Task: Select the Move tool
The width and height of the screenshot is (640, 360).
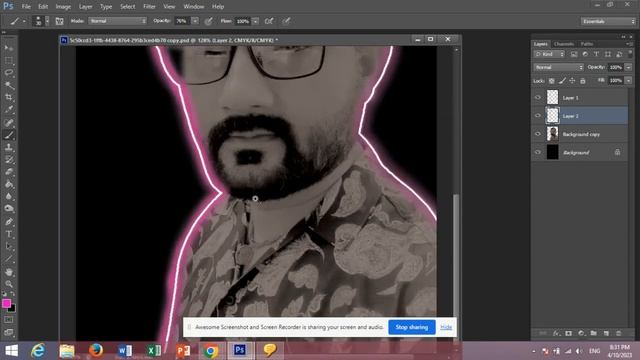Action: click(9, 48)
